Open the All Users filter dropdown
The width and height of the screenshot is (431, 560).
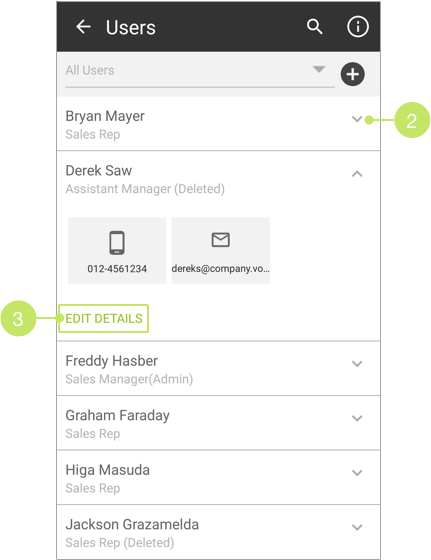click(200, 71)
